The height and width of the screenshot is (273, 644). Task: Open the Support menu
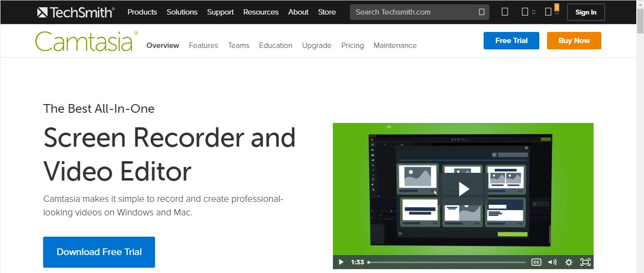click(220, 12)
